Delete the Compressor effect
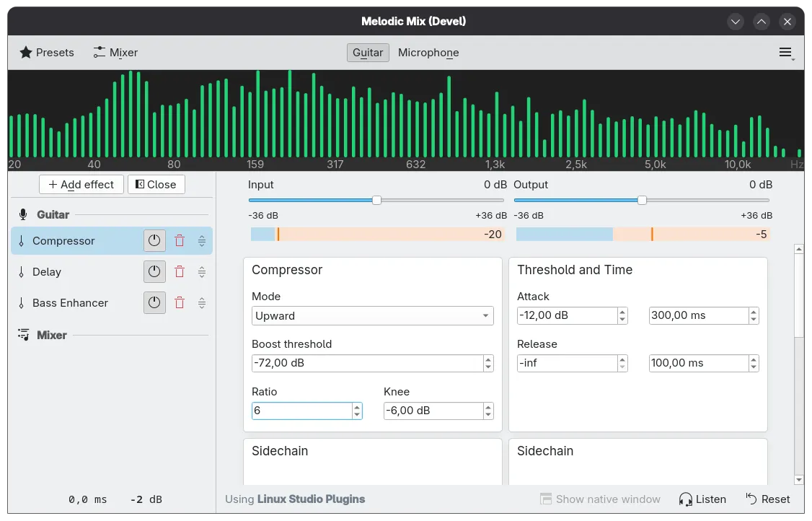Image resolution: width=812 pixels, height=521 pixels. [180, 240]
